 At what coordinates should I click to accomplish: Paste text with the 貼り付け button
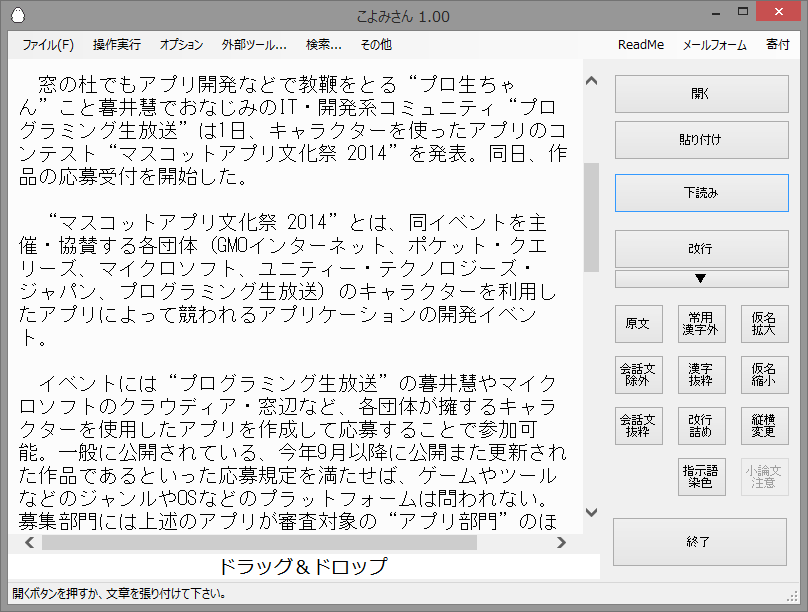pyautogui.click(x=700, y=140)
